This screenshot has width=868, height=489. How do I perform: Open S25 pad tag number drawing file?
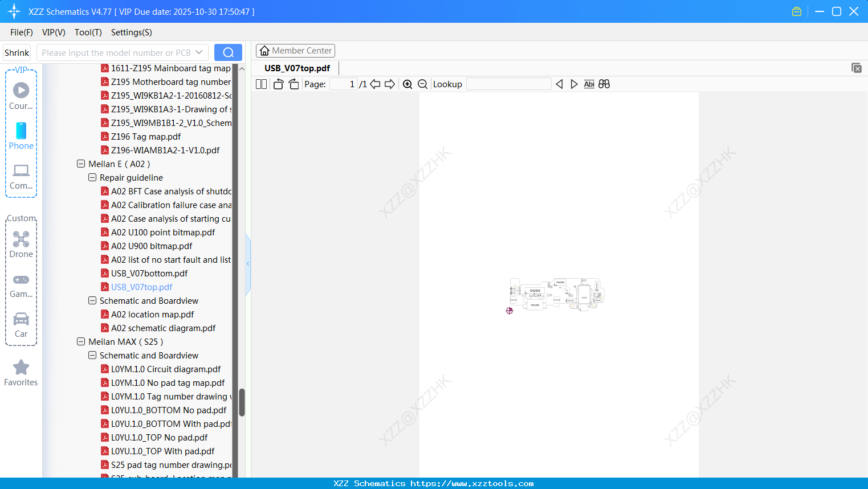(172, 465)
